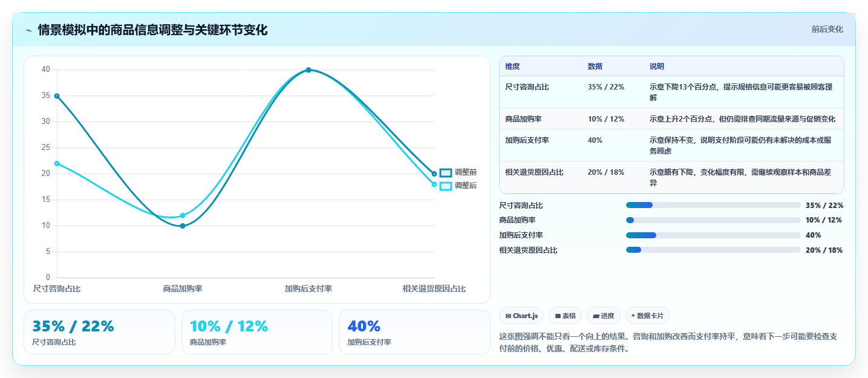Click the 调整前 legend label

click(x=466, y=173)
